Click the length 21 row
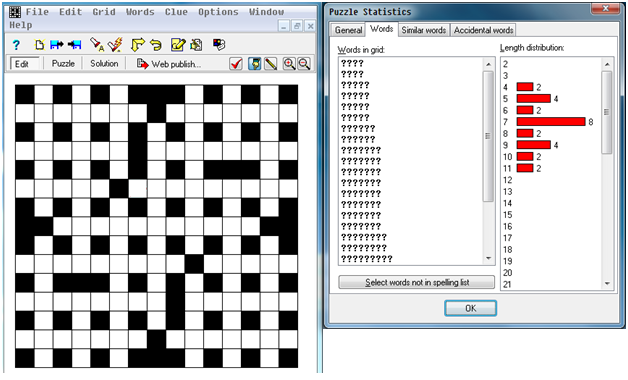The width and height of the screenshot is (628, 380). point(507,284)
